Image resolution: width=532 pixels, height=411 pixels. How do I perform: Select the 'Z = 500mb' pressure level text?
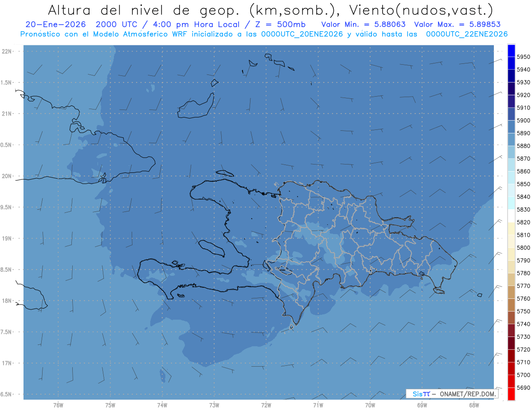pyautogui.click(x=281, y=25)
